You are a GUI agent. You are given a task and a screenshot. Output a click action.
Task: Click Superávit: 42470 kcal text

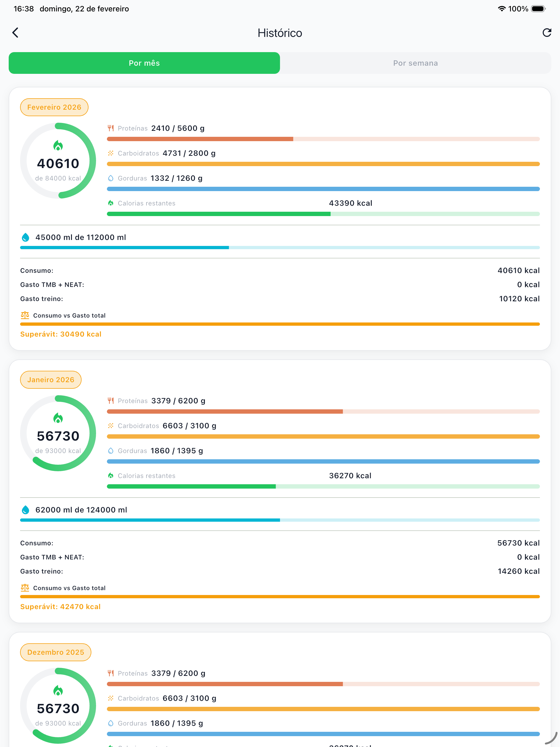61,606
